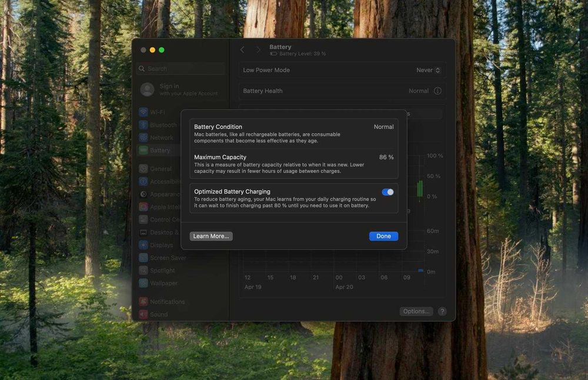Open Network settings icon in sidebar

pyautogui.click(x=143, y=137)
